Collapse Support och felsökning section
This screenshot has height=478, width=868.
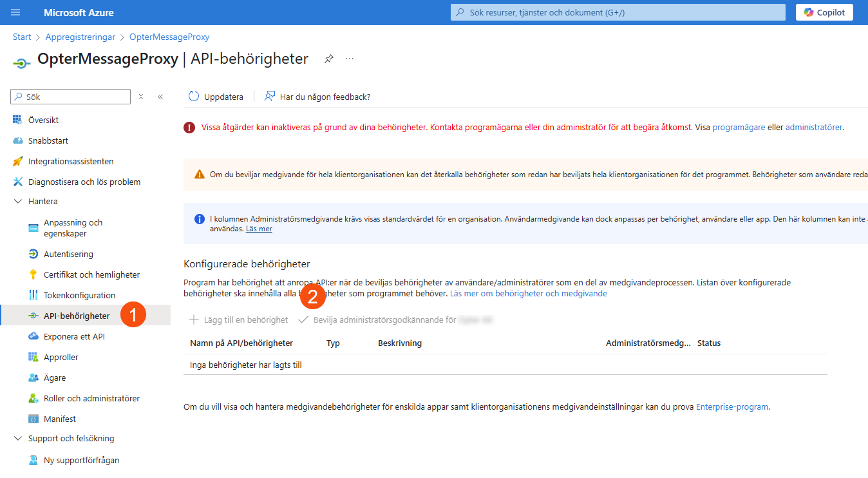pyautogui.click(x=17, y=438)
